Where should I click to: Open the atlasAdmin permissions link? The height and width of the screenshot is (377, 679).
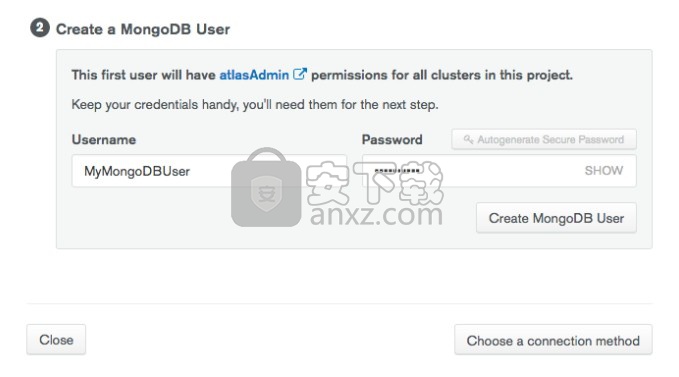254,75
